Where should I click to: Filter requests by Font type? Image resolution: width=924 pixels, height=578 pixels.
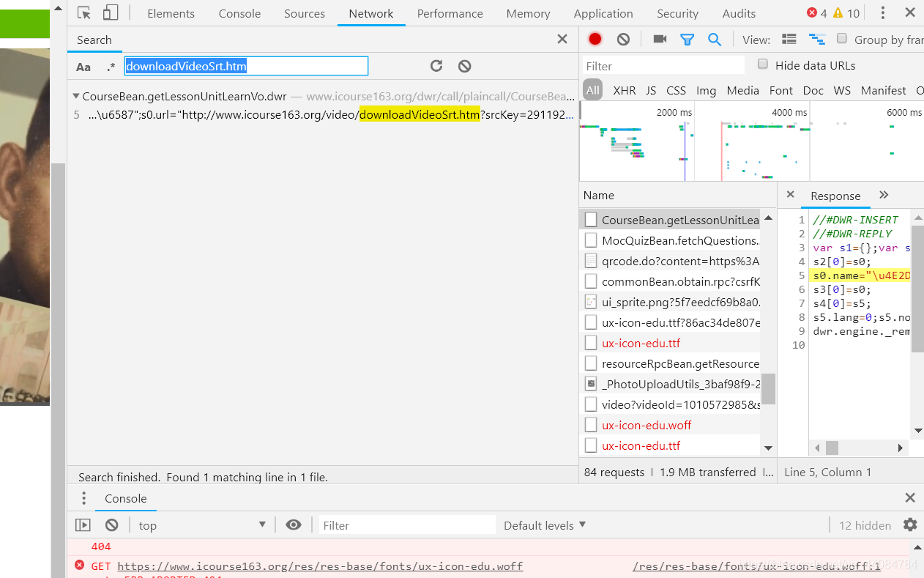click(x=780, y=91)
